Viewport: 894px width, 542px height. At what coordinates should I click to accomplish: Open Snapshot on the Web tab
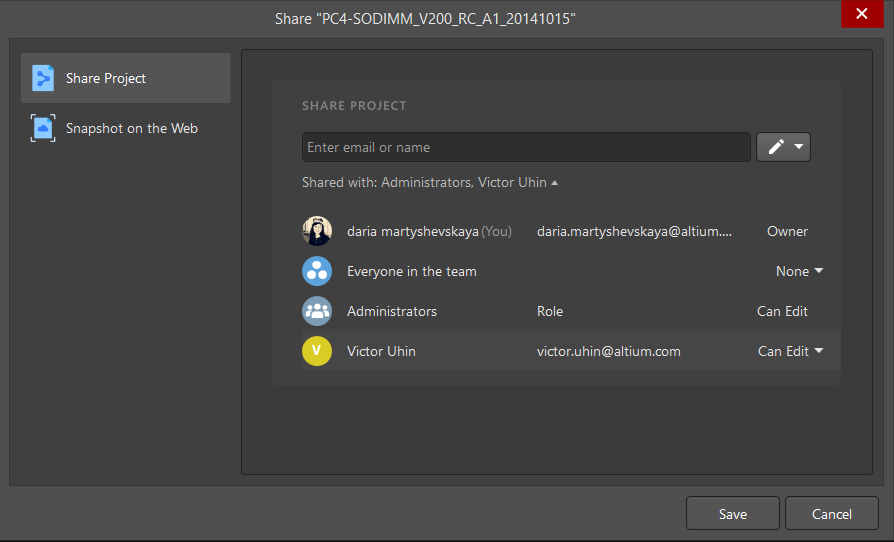[x=125, y=128]
